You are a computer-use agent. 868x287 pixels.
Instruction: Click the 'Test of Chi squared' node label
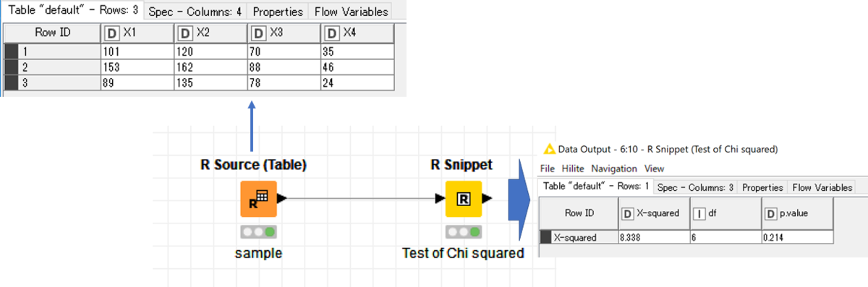coord(463,254)
